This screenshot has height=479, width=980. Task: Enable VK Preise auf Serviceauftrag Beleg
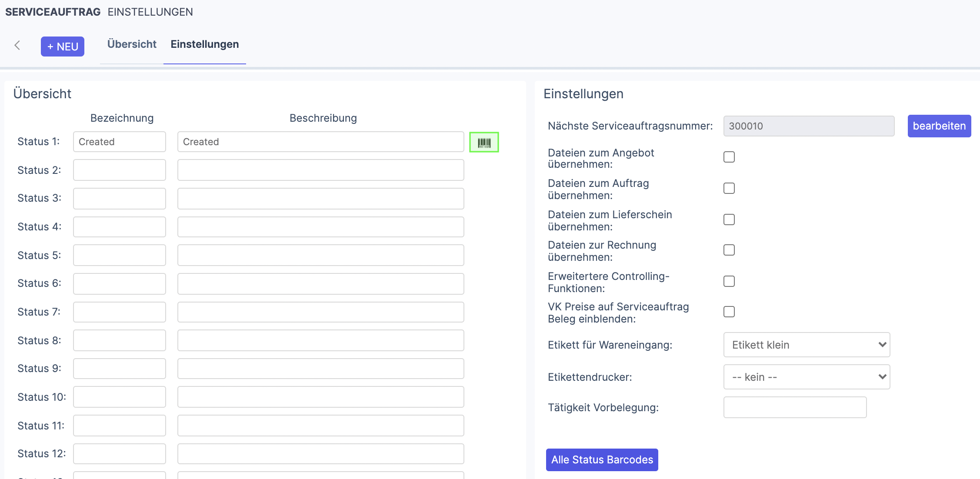tap(729, 312)
